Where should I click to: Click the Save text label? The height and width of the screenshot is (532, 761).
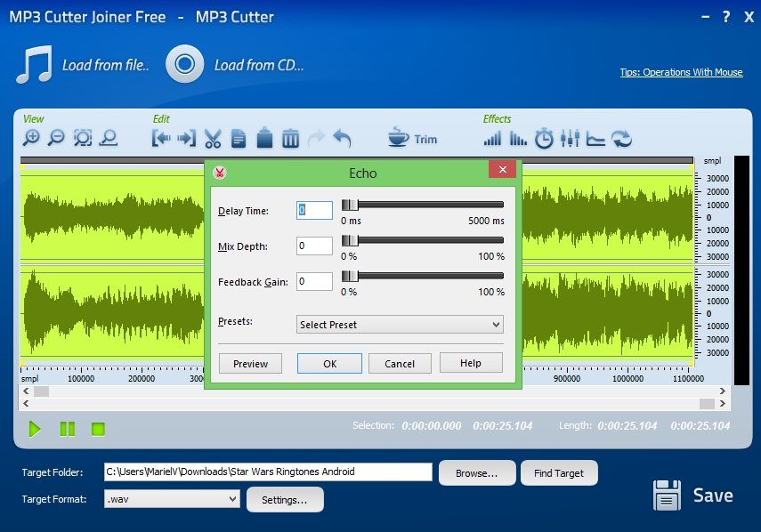[x=713, y=496]
